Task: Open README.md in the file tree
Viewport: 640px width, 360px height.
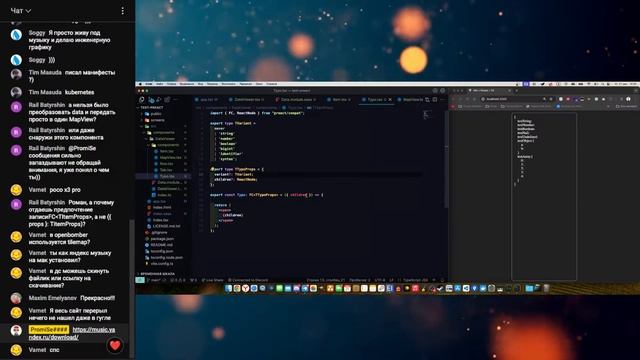Action: (162, 245)
